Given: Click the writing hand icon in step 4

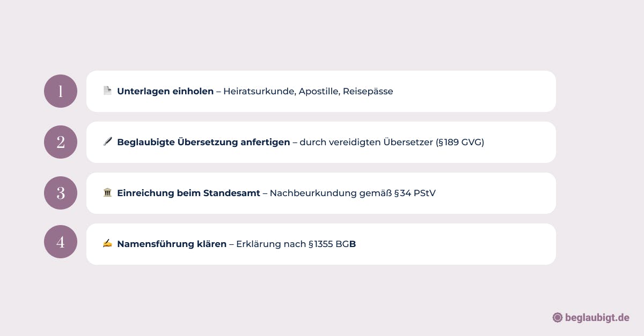Looking at the screenshot, I should coord(107,244).
